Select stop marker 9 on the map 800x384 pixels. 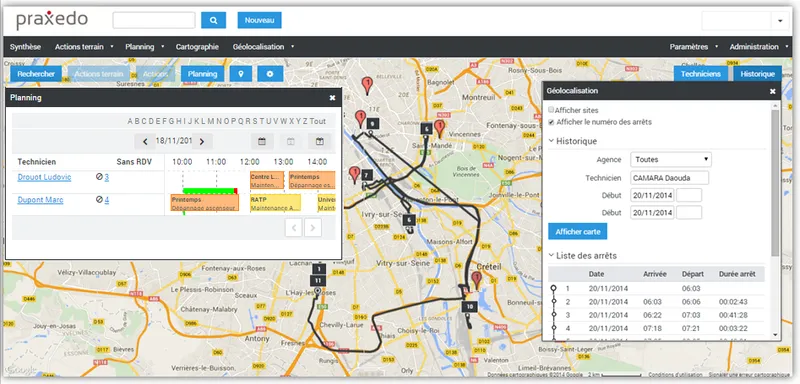click(372, 124)
